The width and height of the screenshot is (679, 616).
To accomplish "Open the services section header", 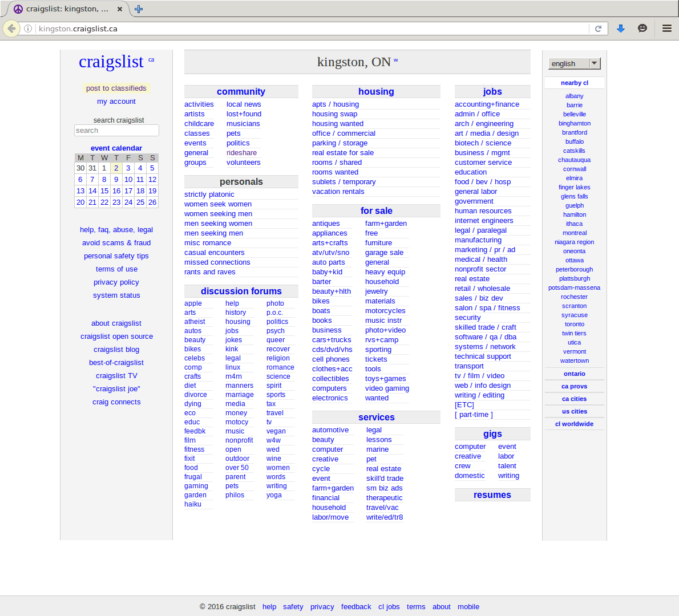I will pos(377,418).
